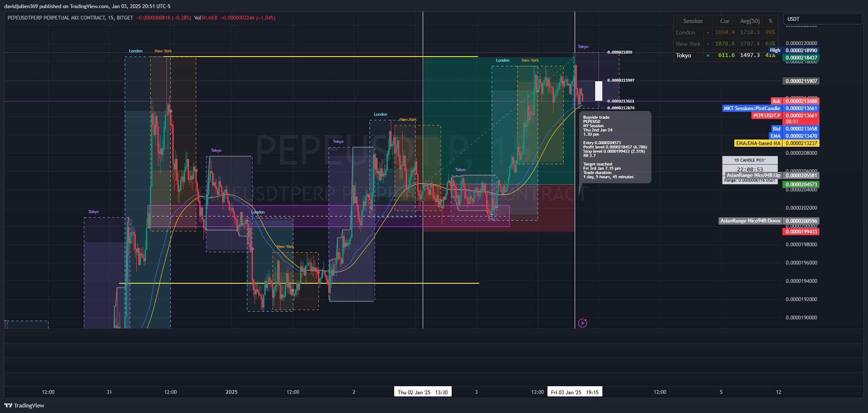Click the 99% London percentage cell
Screen dimensions: 868x413
pyautogui.click(x=770, y=32)
